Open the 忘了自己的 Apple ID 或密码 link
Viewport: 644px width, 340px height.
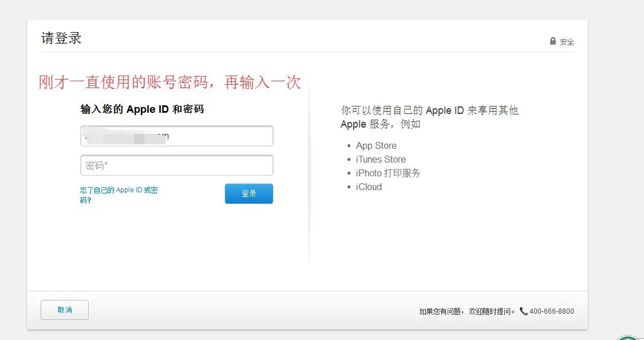(118, 195)
